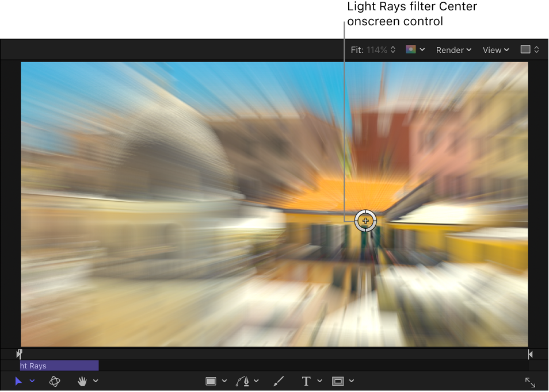Image resolution: width=549 pixels, height=392 pixels.
Task: Select the 2D transform arrow tool
Action: 18,381
